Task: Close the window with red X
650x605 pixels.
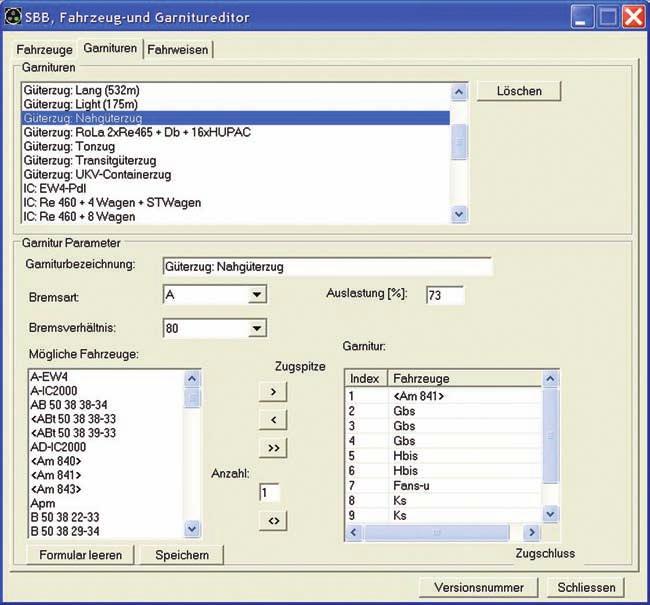Action: coord(633,17)
